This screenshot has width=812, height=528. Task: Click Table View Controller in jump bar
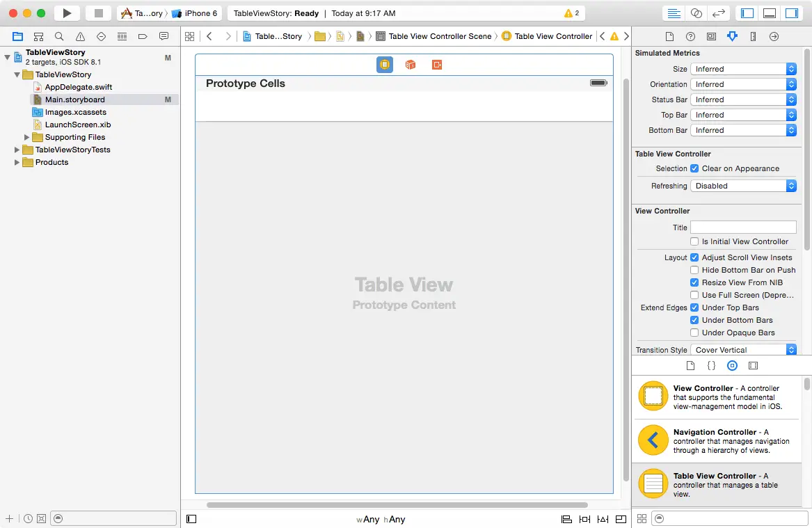[x=553, y=36]
